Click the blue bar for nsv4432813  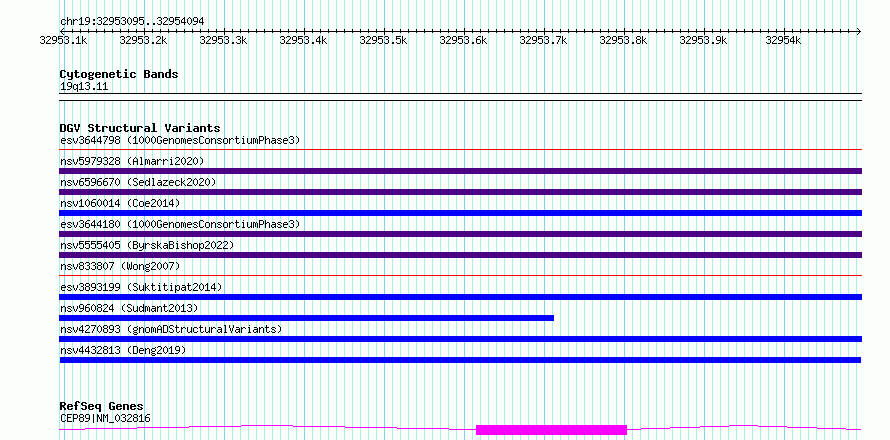tap(460, 360)
